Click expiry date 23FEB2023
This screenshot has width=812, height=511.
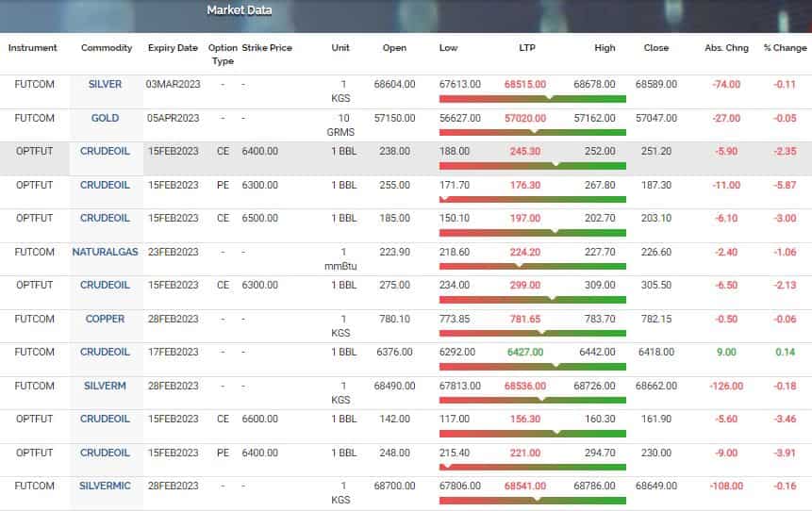point(173,252)
